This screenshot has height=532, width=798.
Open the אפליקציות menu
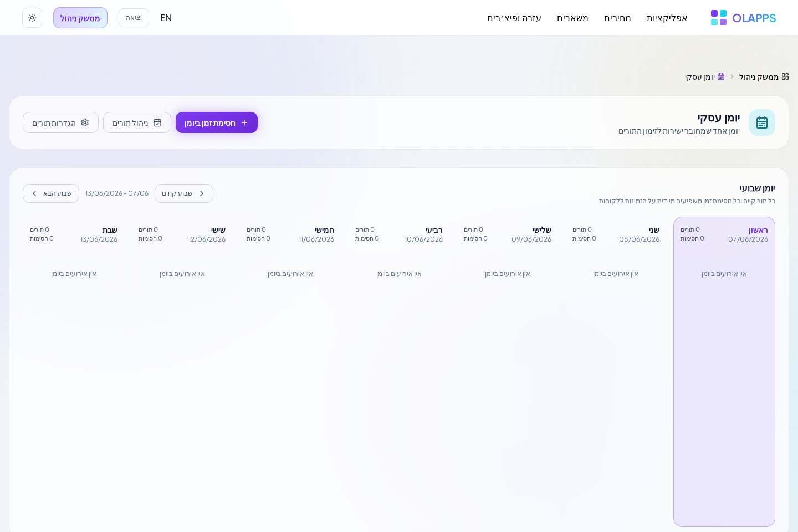coord(667,18)
